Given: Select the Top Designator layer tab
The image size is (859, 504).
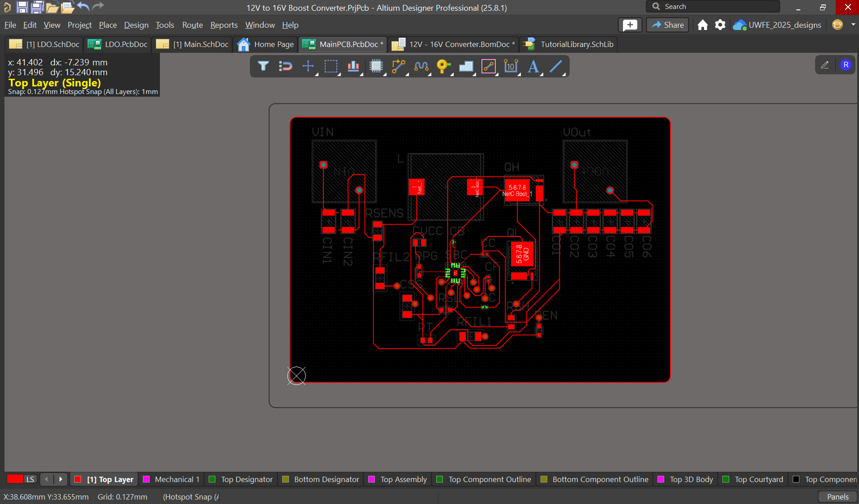Looking at the screenshot, I should tap(241, 479).
